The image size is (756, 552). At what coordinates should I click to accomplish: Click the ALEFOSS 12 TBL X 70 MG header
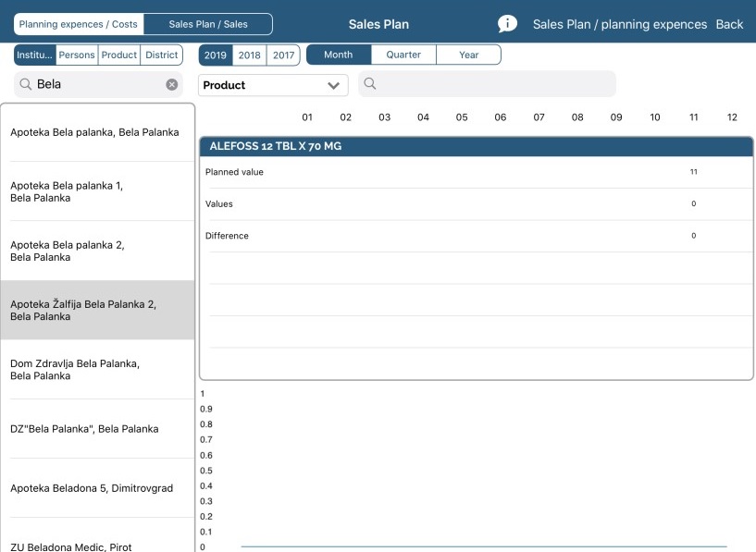pyautogui.click(x=477, y=146)
